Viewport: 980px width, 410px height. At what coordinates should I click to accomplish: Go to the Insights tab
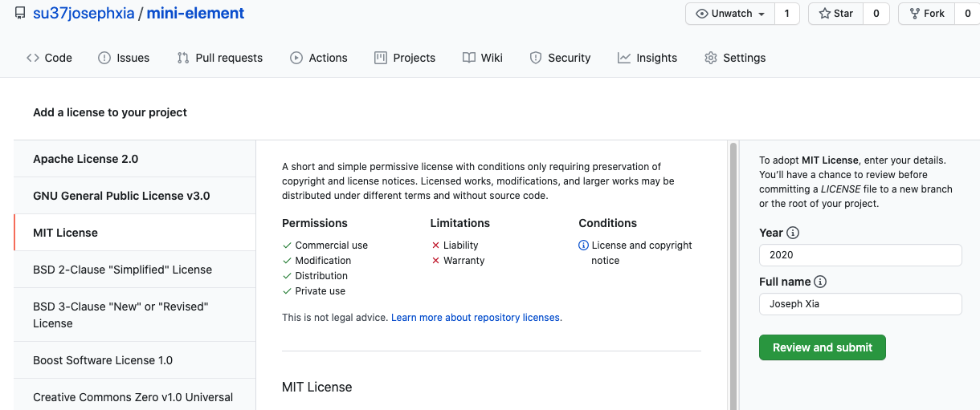tap(647, 58)
